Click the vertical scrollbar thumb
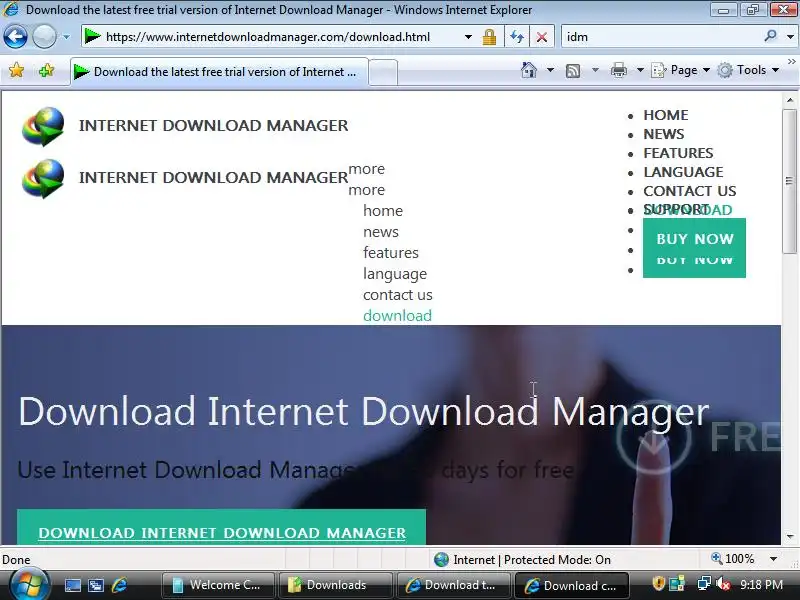The width and height of the screenshot is (800, 600). click(790, 181)
